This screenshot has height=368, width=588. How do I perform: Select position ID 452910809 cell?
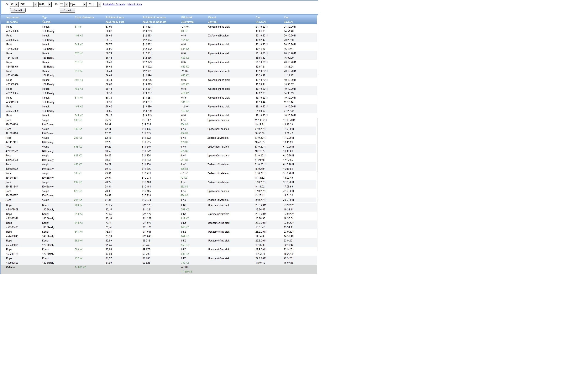coord(12,263)
